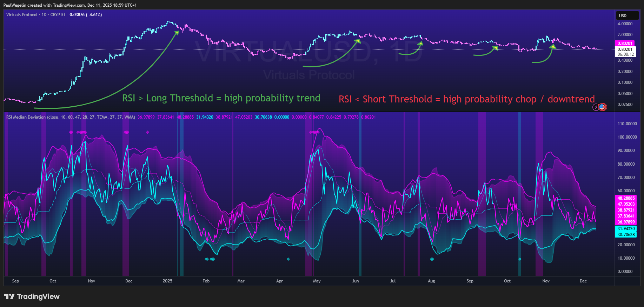
Task: Click the May time axis label
Action: coord(317,281)
